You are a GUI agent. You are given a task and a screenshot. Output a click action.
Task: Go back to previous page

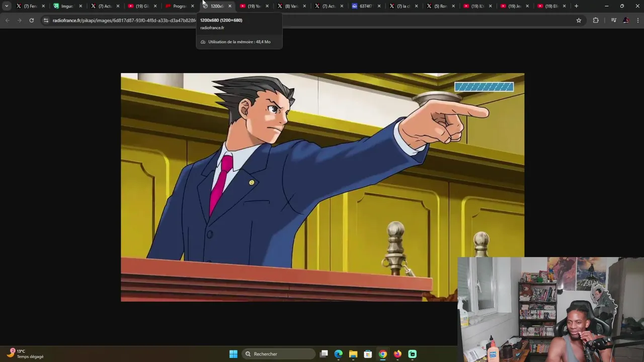click(7, 20)
